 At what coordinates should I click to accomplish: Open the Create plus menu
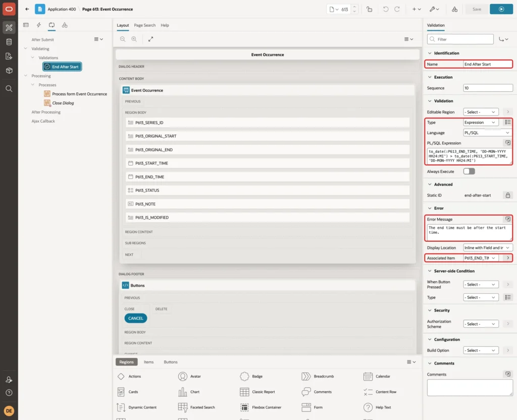pyautogui.click(x=417, y=9)
